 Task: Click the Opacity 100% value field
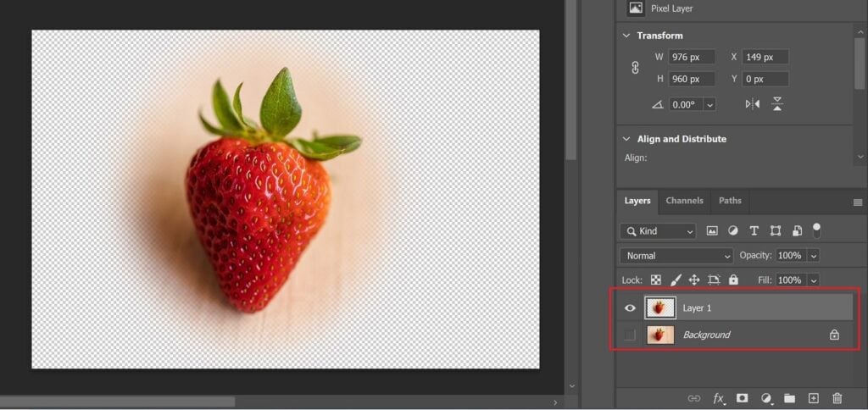click(791, 256)
